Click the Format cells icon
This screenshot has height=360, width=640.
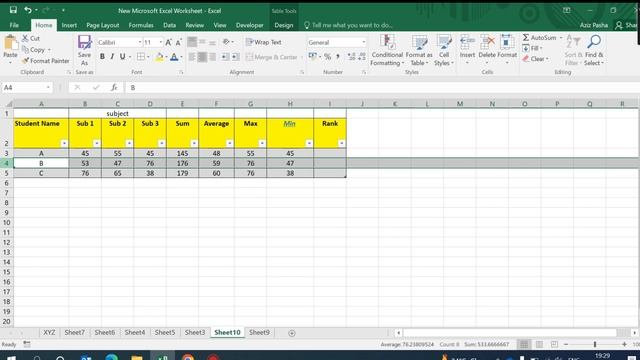(507, 42)
